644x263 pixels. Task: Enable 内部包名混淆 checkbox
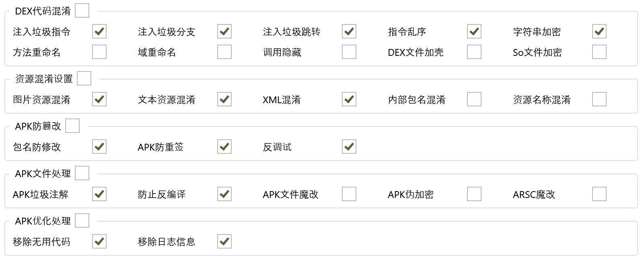[x=474, y=99]
